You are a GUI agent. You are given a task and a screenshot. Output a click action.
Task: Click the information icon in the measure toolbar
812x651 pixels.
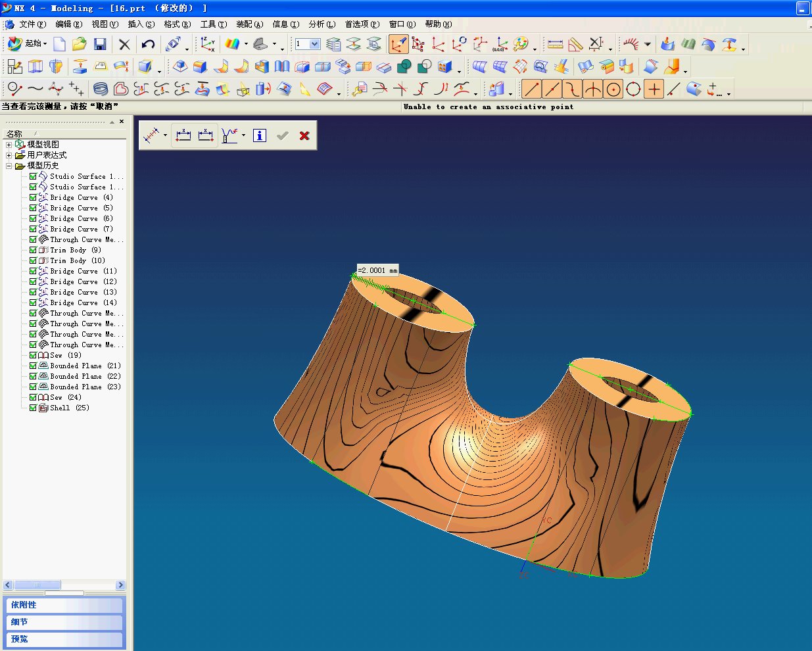tap(260, 135)
